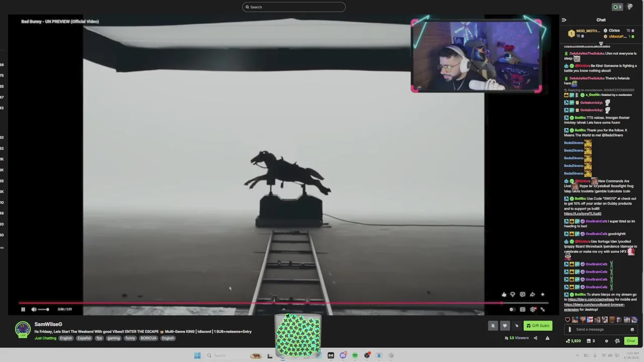
Task: Open the emoji picker in chat
Action: (632, 330)
